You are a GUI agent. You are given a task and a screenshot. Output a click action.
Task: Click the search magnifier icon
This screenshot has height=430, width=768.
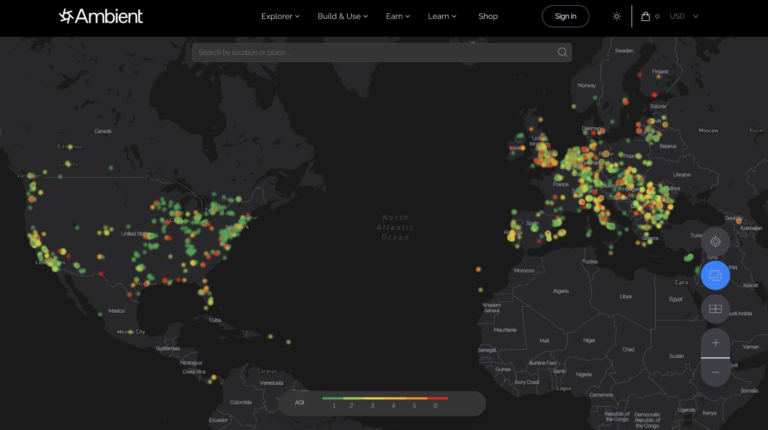point(562,52)
